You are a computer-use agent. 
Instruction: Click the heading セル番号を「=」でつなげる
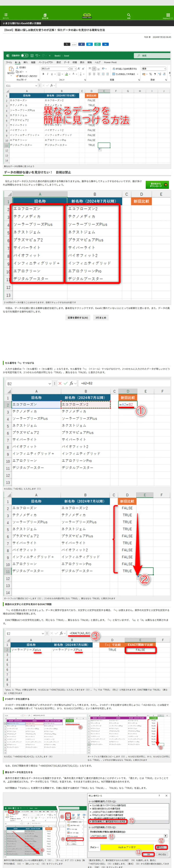pyautogui.click(x=20, y=363)
